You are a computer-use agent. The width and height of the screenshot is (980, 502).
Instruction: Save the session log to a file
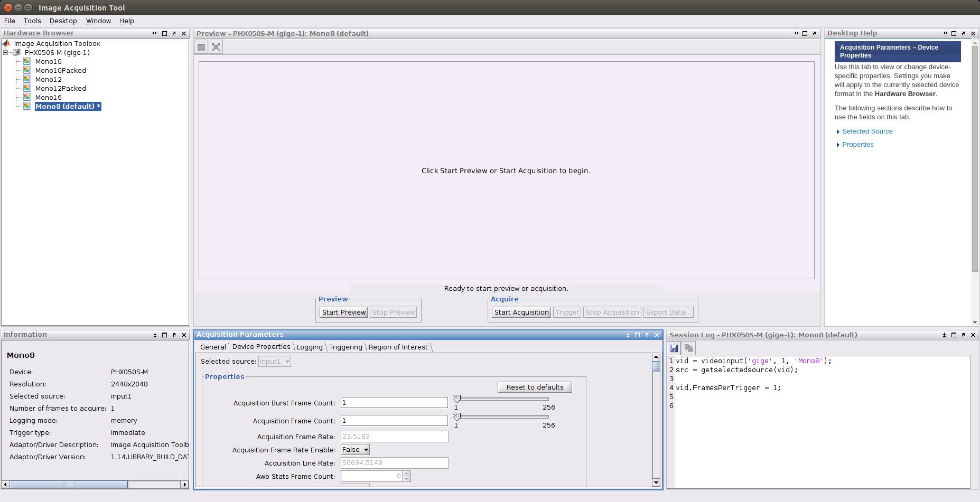click(674, 348)
